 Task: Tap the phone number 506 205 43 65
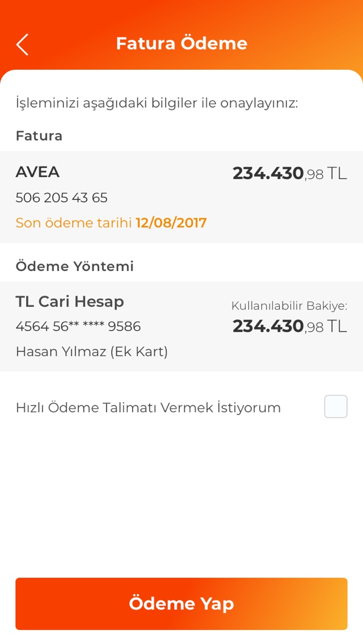[x=61, y=198]
